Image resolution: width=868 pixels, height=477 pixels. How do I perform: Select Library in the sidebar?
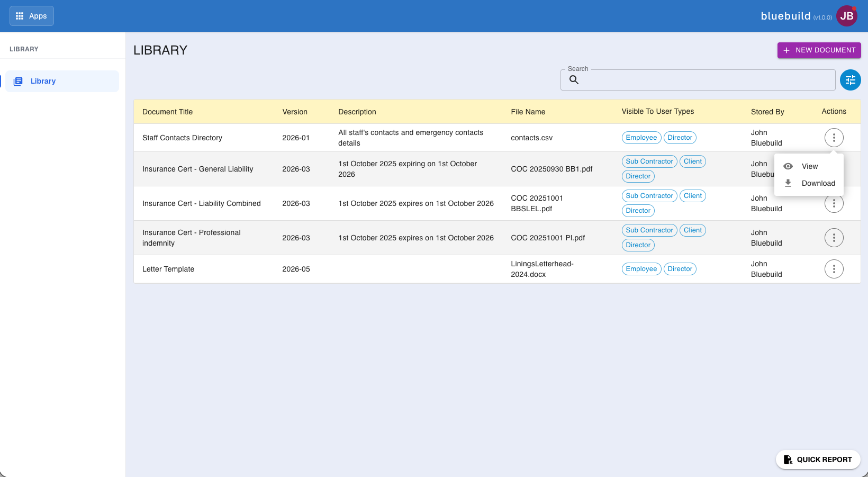point(62,81)
